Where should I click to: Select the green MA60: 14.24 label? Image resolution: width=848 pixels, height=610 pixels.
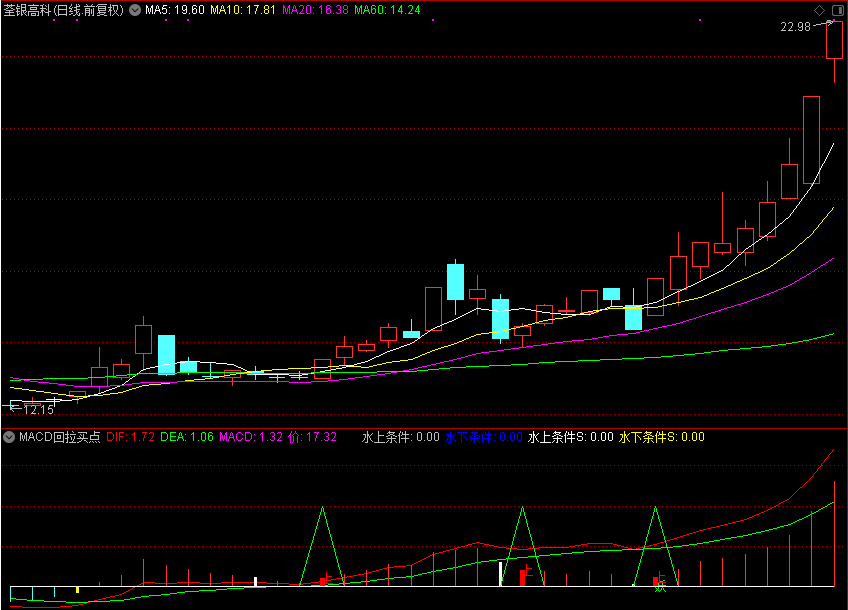(x=387, y=10)
